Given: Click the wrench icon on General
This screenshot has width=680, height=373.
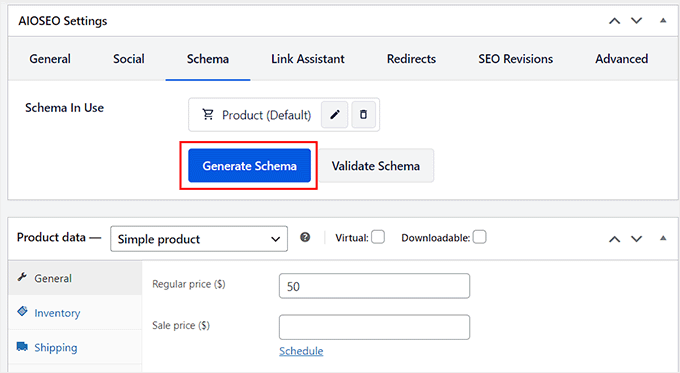Looking at the screenshot, I should pos(22,277).
